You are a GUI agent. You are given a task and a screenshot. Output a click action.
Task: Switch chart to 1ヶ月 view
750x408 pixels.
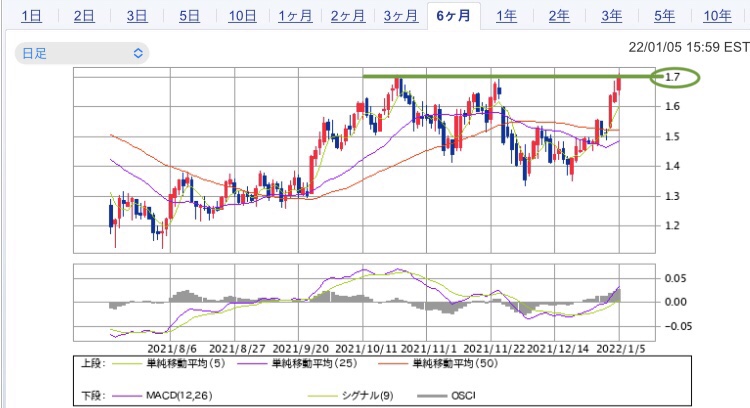click(294, 15)
